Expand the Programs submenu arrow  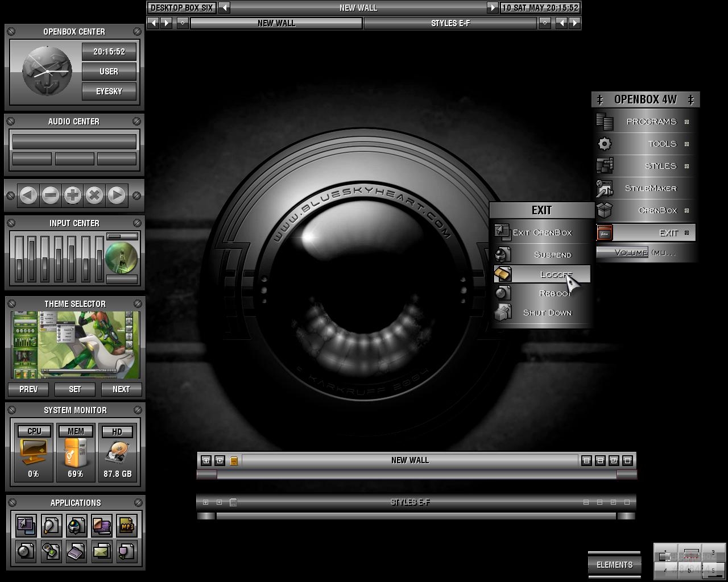[x=686, y=122]
